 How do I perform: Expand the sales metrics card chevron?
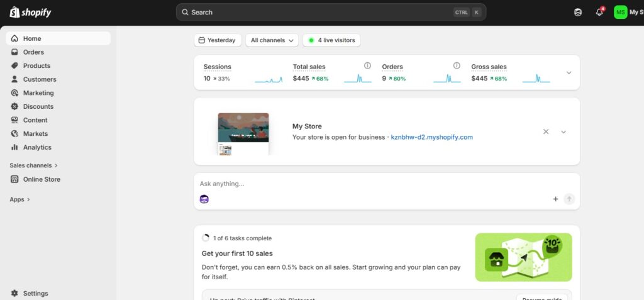click(569, 73)
